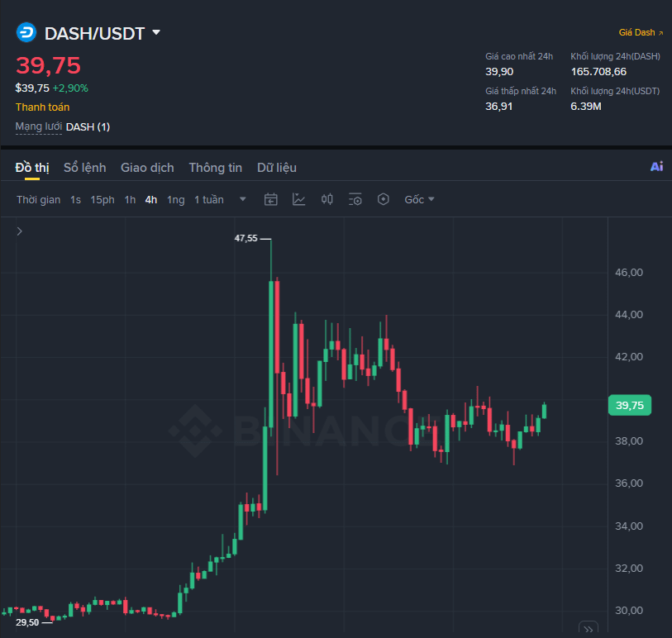Click the +2,90% change value
The height and width of the screenshot is (638, 672).
70,88
